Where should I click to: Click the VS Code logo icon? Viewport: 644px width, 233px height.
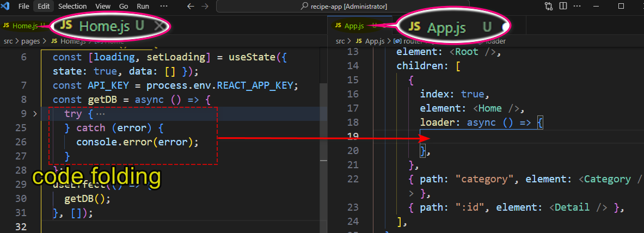(x=7, y=7)
